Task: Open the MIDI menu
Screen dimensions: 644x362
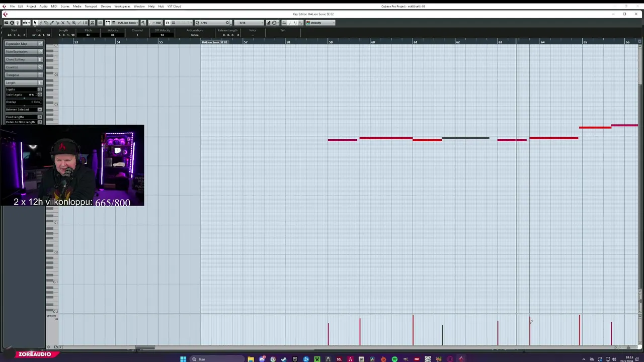Action: [x=54, y=6]
